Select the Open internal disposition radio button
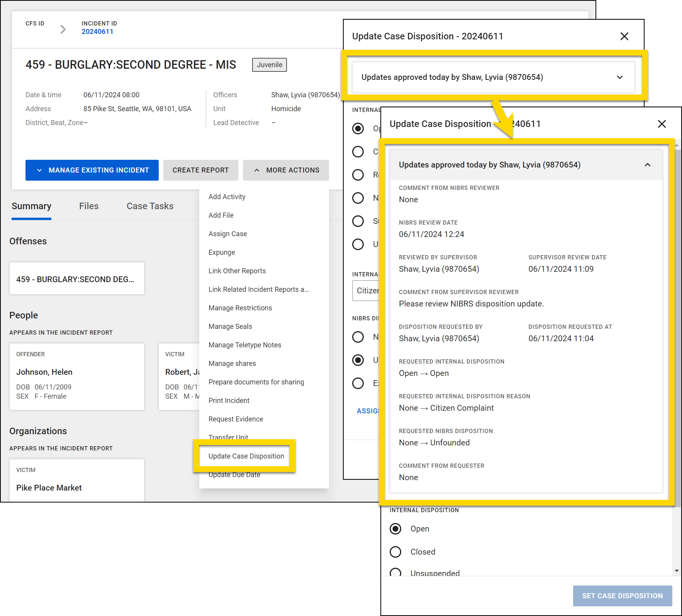 click(x=395, y=529)
